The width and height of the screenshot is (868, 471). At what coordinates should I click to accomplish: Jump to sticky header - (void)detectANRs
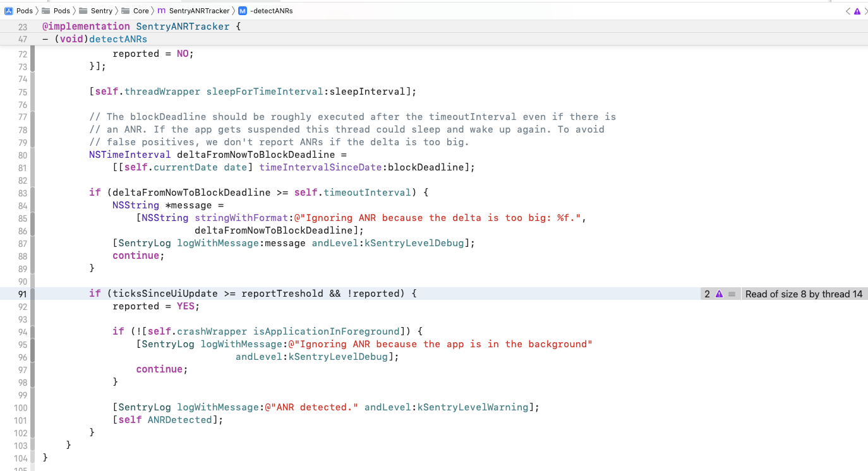point(95,39)
